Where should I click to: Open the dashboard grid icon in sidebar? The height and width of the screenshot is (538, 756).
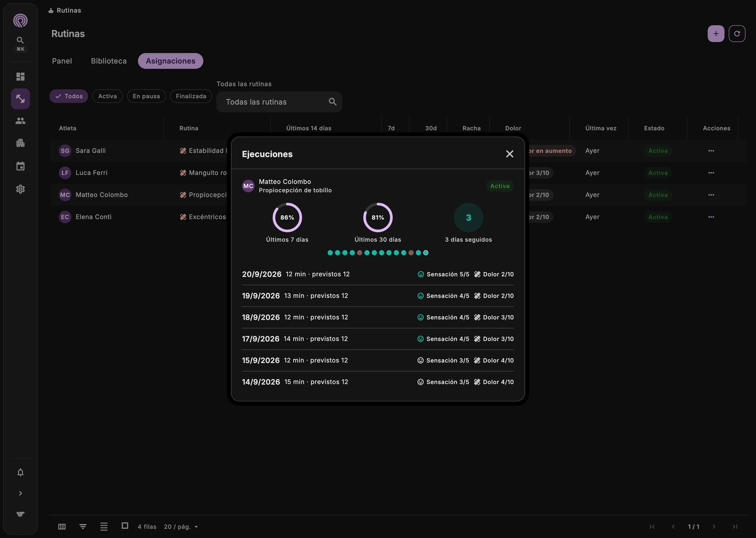20,77
